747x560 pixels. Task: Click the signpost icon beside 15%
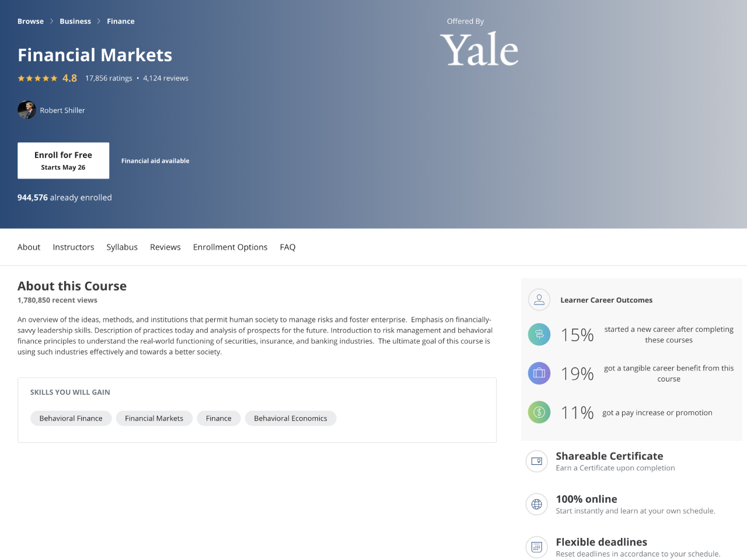539,335
